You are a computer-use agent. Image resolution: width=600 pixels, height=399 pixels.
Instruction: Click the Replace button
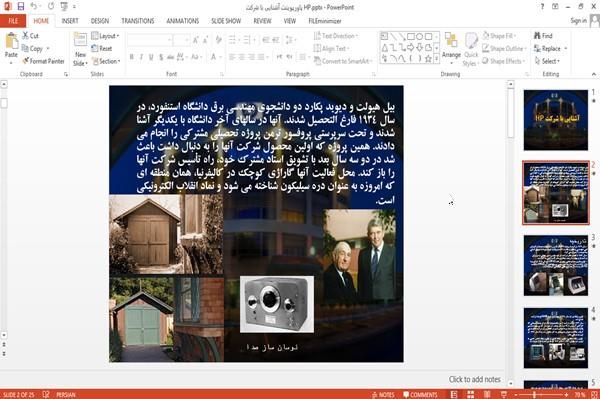click(551, 49)
